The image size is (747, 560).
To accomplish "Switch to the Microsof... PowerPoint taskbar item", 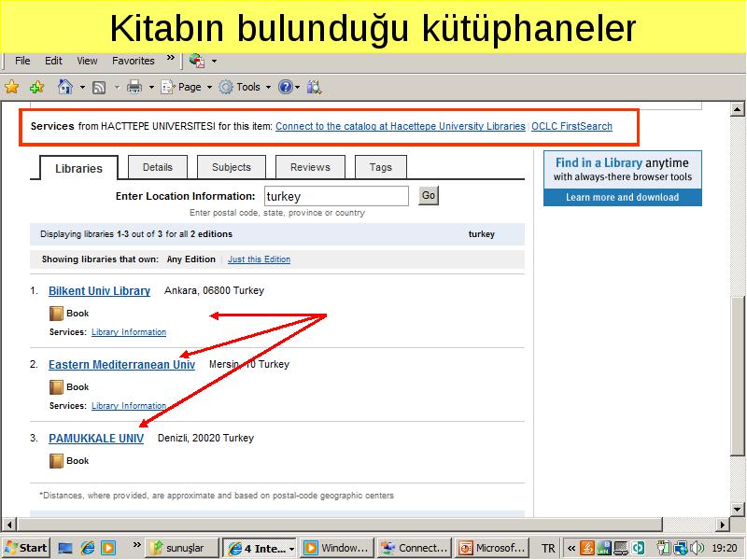I will [493, 548].
